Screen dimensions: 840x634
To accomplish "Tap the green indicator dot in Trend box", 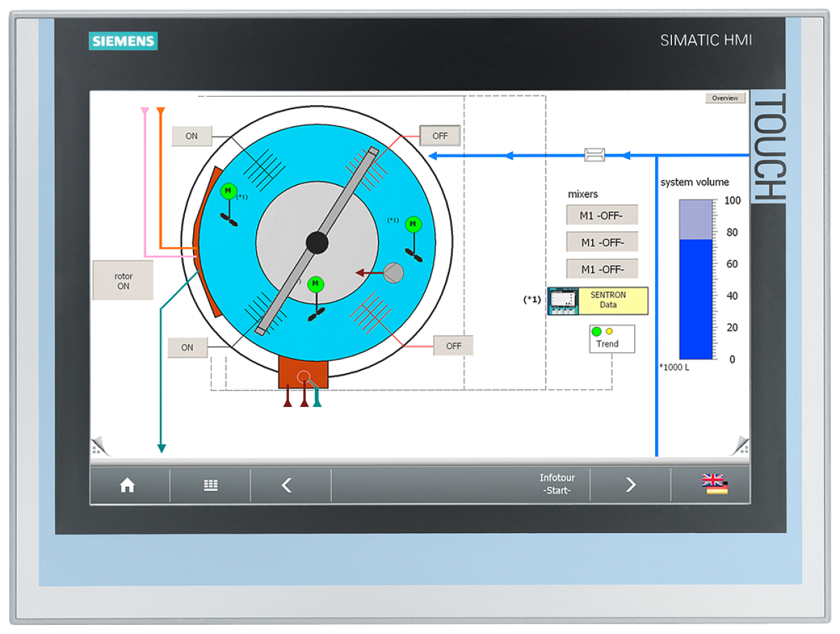I will click(596, 331).
